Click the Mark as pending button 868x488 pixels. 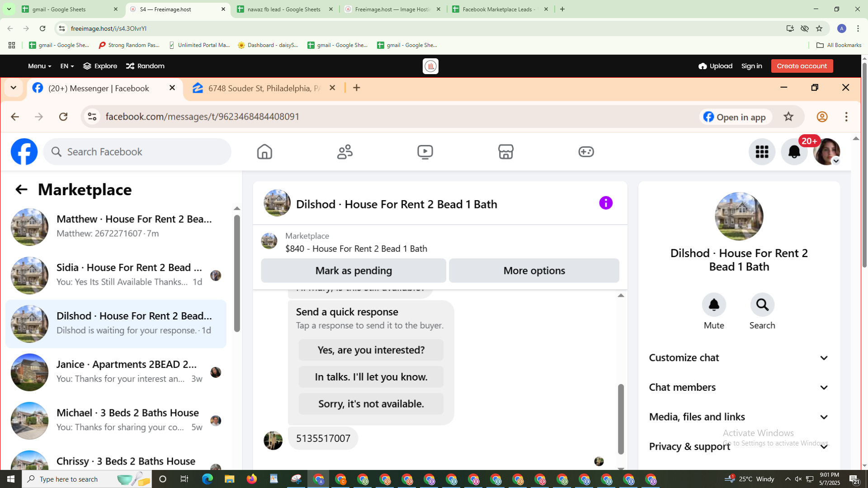[x=354, y=271]
